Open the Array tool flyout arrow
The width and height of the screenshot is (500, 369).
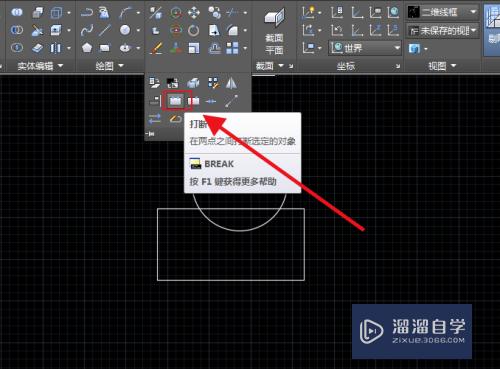[245, 48]
